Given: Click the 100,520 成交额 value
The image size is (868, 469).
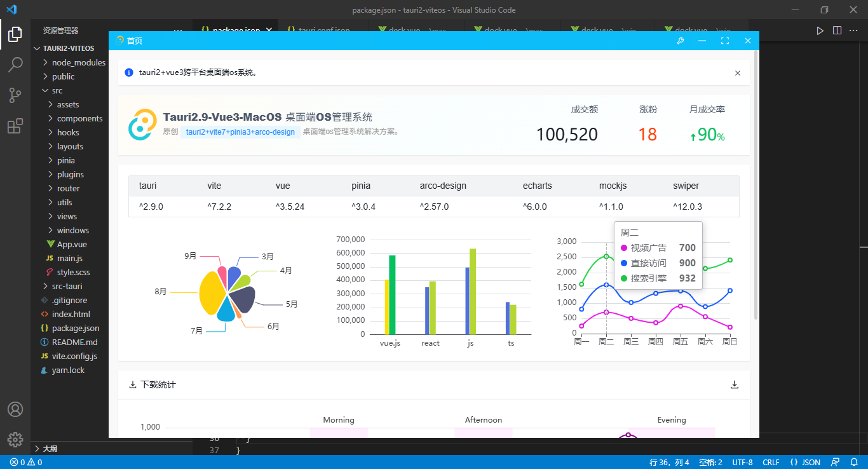Looking at the screenshot, I should (x=567, y=135).
